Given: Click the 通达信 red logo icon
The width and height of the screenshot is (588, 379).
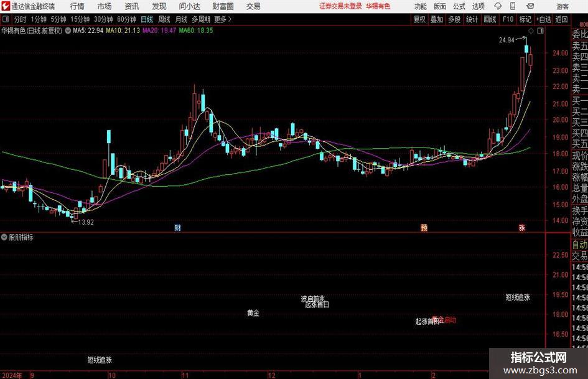Looking at the screenshot, I should point(5,6).
